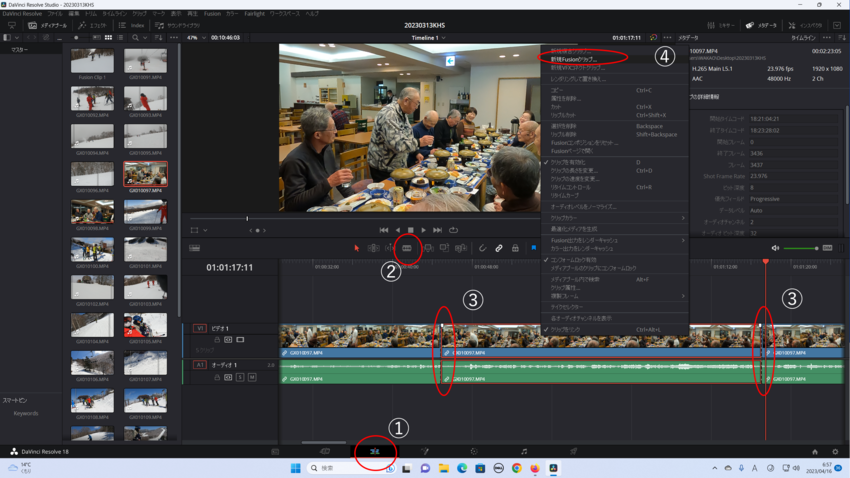
Task: Click the Replace Clip toolbar icon
Action: point(461,248)
